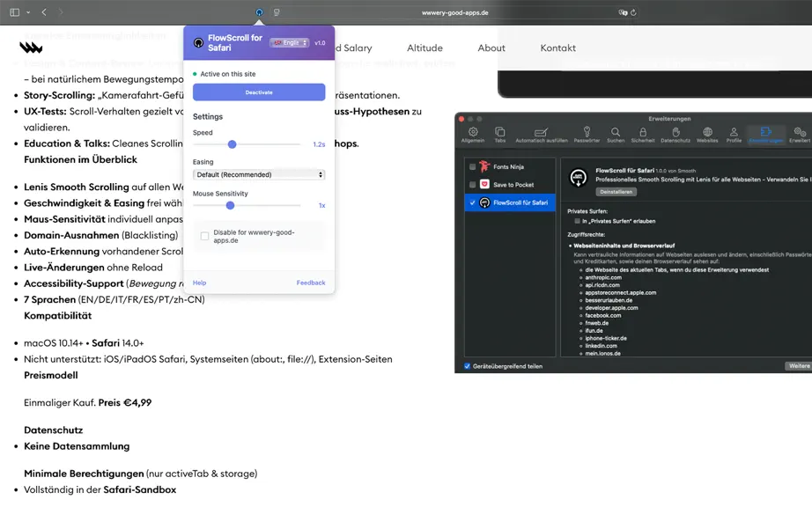Click the Fonts Ninja extension icon
Screen dimensions: 812x507
click(x=484, y=166)
